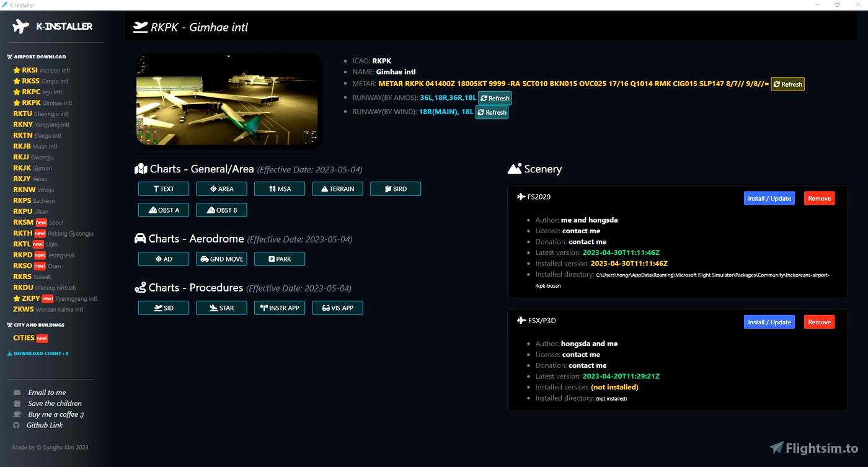Open the Email to me link
The image size is (868, 467).
(x=47, y=393)
